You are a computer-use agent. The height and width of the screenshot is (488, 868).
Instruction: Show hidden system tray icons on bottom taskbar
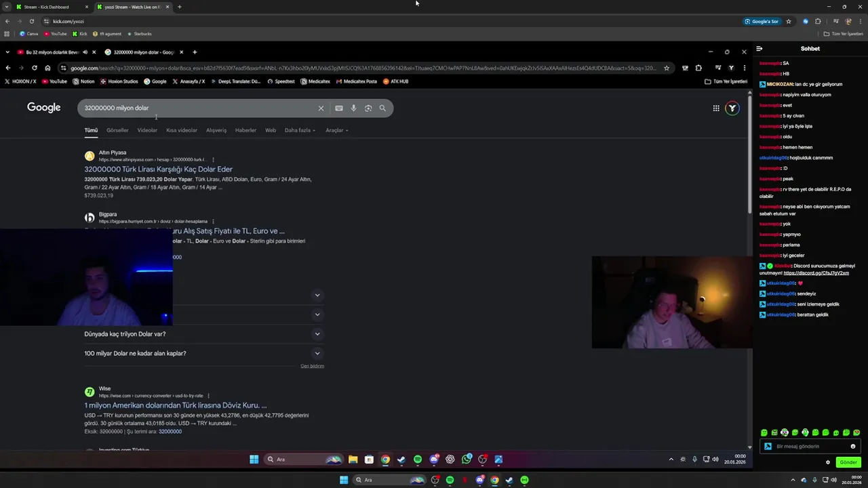click(x=794, y=480)
